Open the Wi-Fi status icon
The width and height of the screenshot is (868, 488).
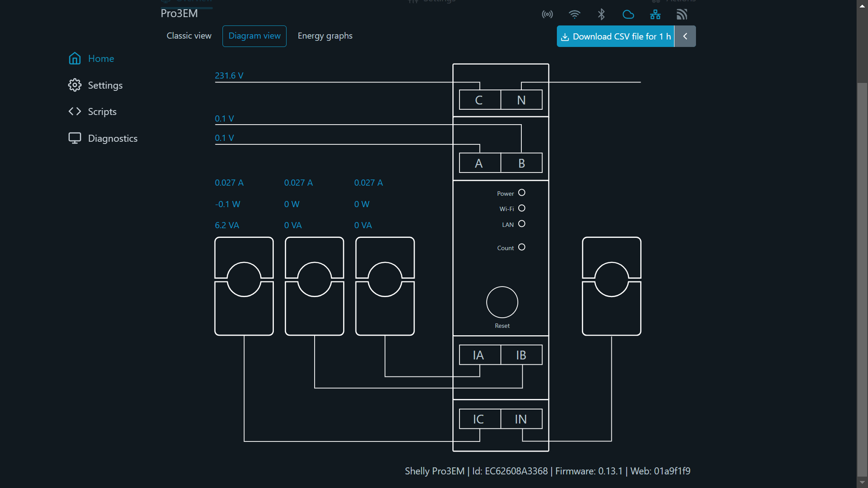coord(574,14)
